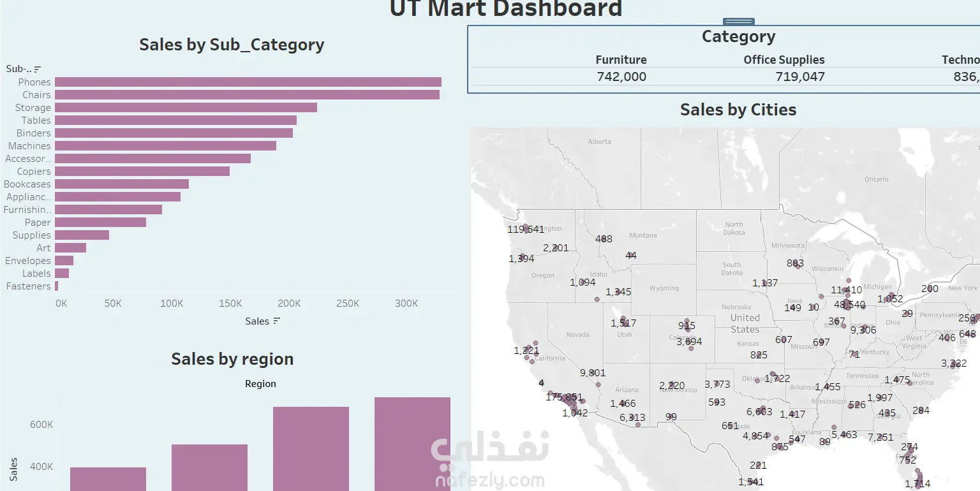Select the Machines sub-category label
The width and height of the screenshot is (980, 491).
click(29, 146)
